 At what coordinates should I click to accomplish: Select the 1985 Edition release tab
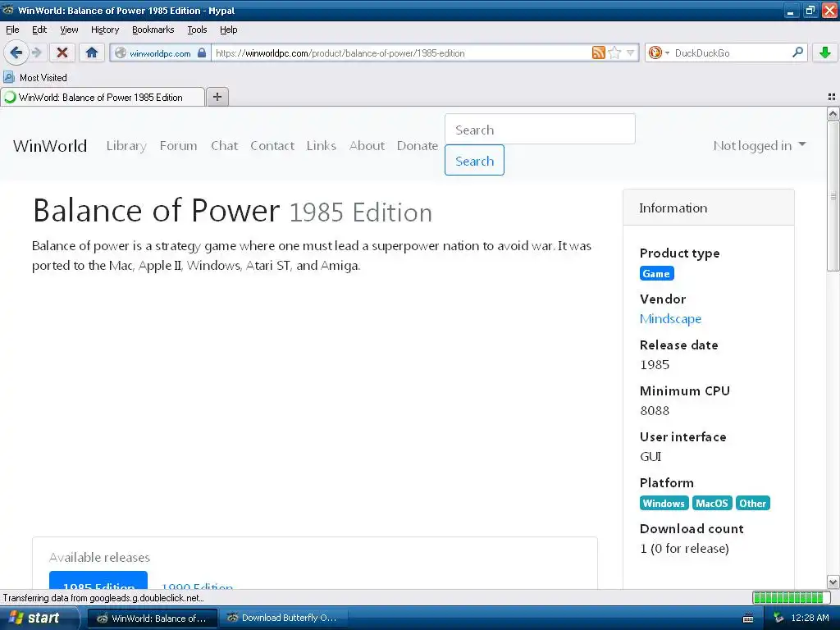pyautogui.click(x=98, y=581)
